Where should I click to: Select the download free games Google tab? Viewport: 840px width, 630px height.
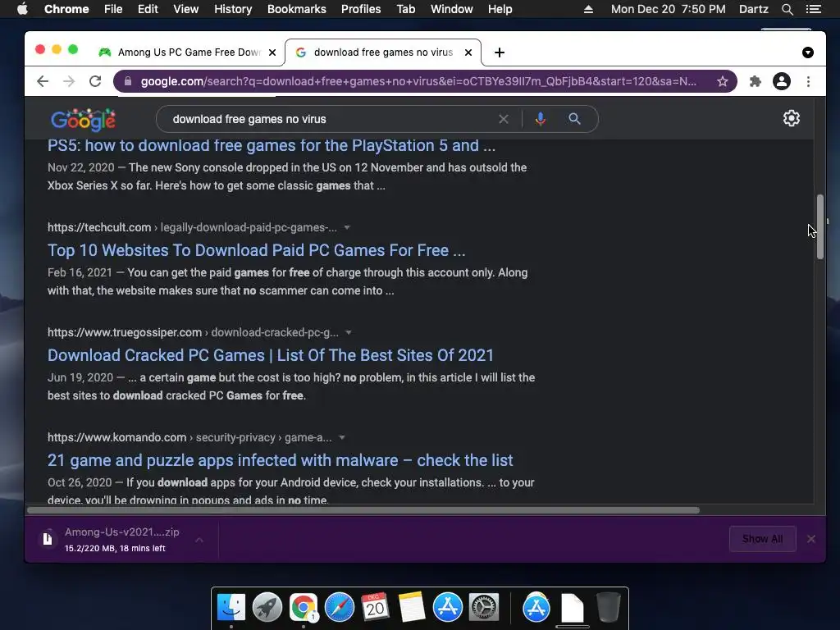[383, 52]
